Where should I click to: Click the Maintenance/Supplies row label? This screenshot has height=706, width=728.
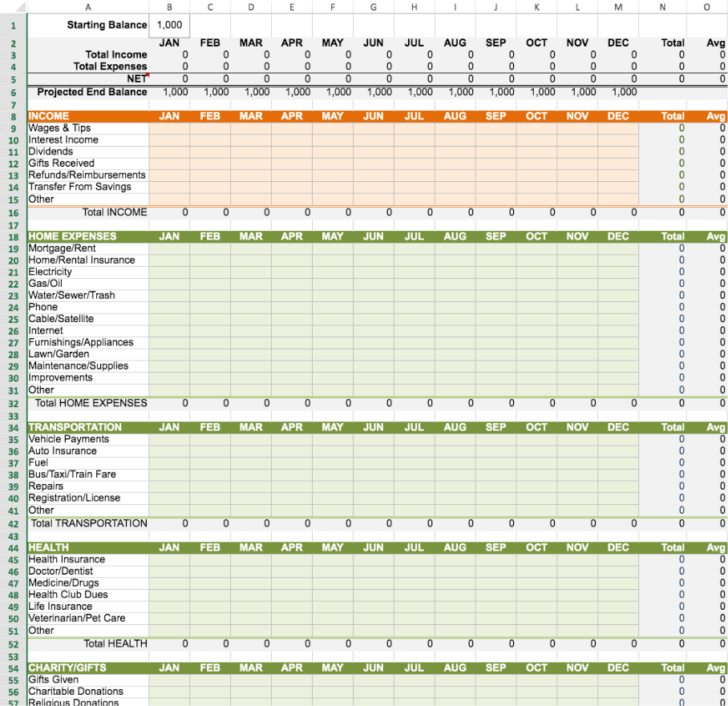click(x=78, y=365)
